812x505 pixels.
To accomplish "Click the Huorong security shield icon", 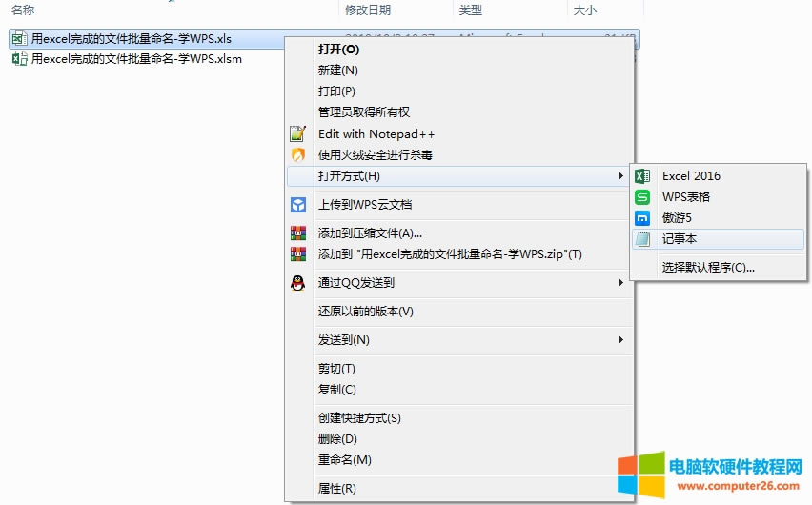I will (297, 154).
